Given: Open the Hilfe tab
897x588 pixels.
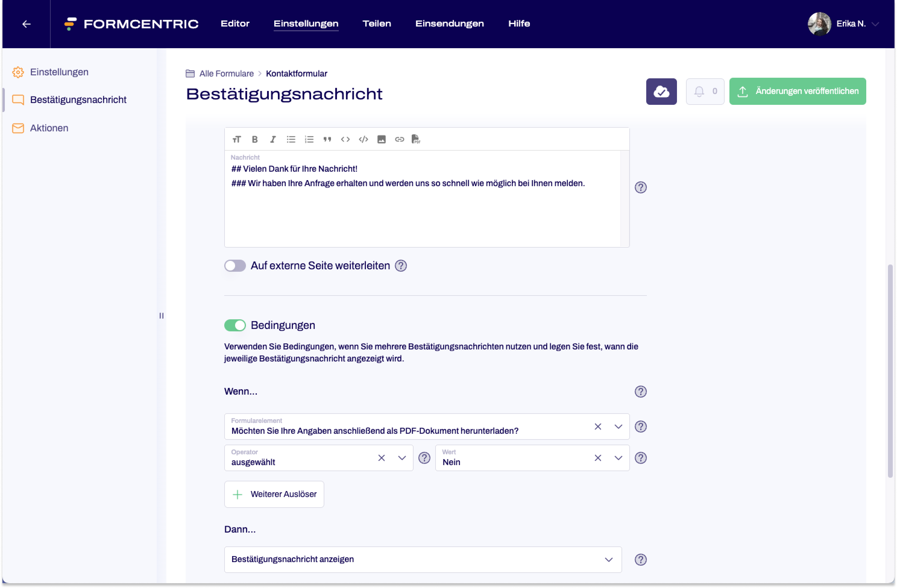Looking at the screenshot, I should (x=519, y=24).
